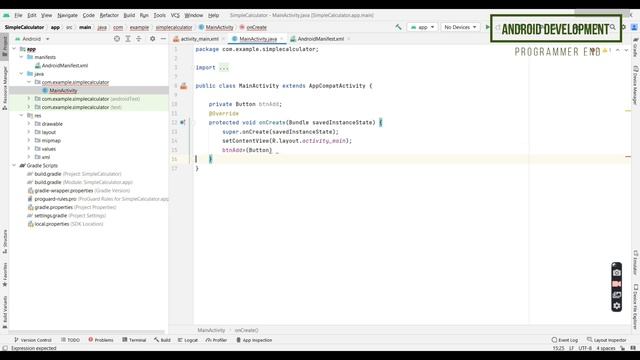Open the Tools menu
Image resolution: width=640 pixels, height=360 pixels.
coord(160,15)
